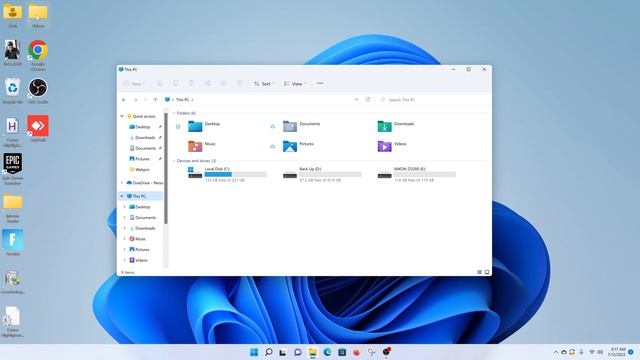Click the Copy icon in Explorer toolbar
Viewport: 640px width, 360px height.
pos(176,84)
